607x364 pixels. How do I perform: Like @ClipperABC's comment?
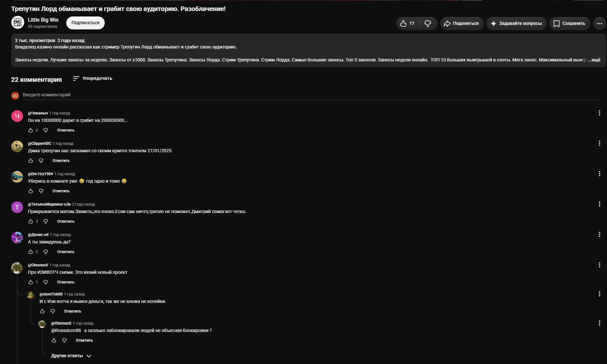(x=31, y=161)
